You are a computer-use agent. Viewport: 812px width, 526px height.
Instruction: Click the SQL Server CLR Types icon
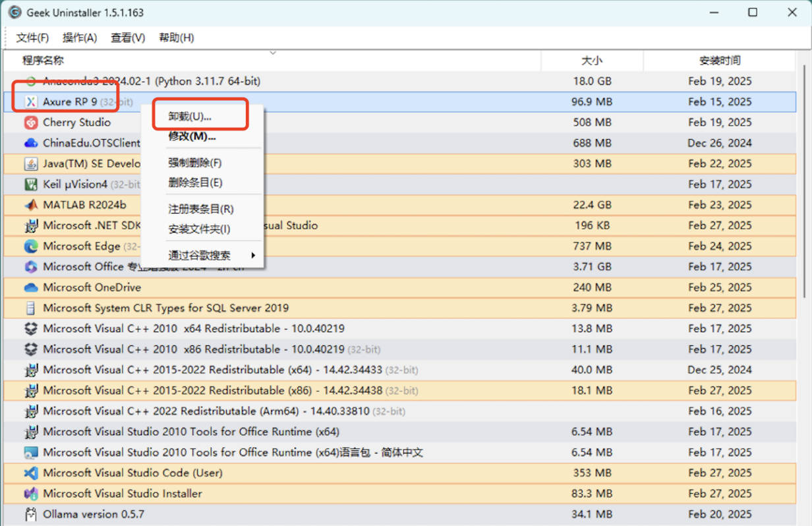click(x=31, y=308)
